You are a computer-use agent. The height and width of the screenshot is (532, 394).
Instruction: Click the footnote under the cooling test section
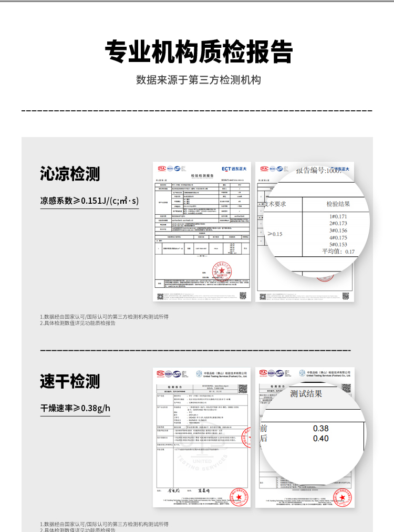pyautogui.click(x=104, y=320)
